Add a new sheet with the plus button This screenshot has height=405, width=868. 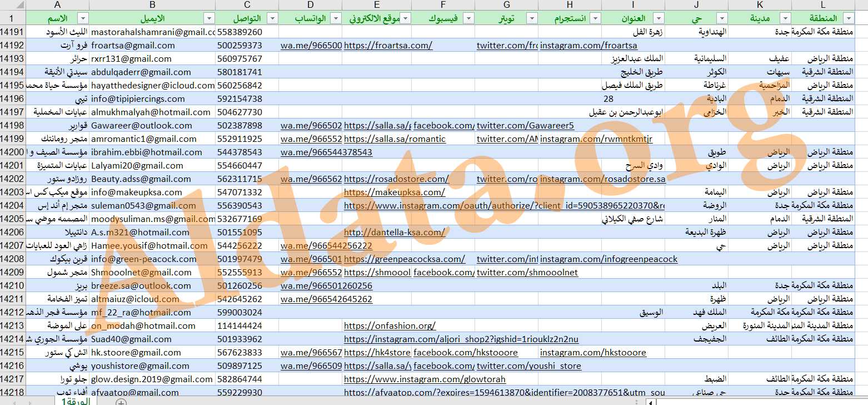[x=121, y=402]
